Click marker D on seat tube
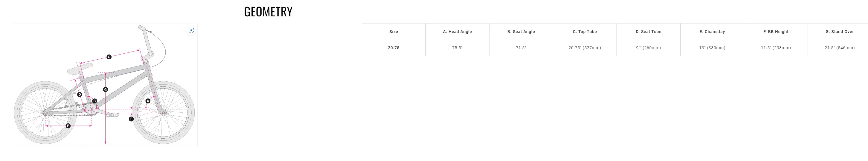Viewport: 868px width, 161px height. click(80, 95)
